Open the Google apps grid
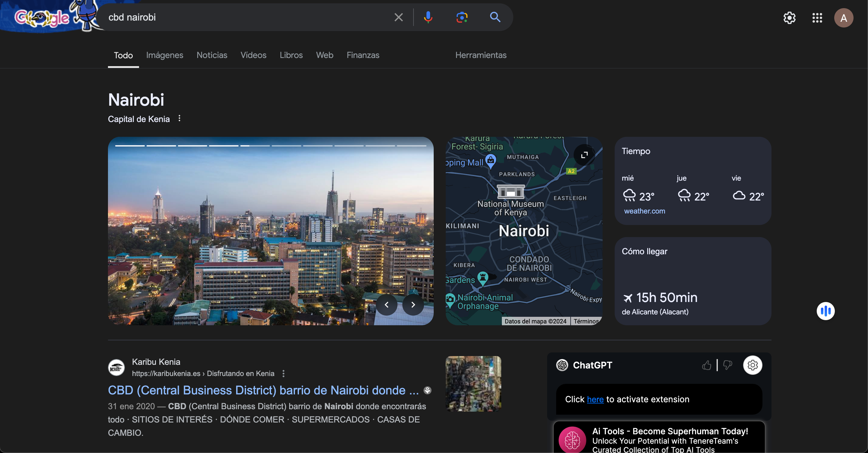 coord(817,18)
